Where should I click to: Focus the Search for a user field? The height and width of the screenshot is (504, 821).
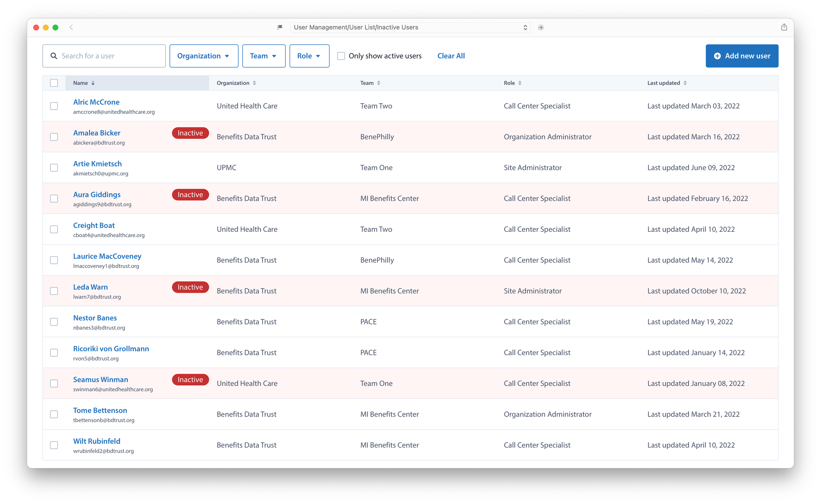110,56
